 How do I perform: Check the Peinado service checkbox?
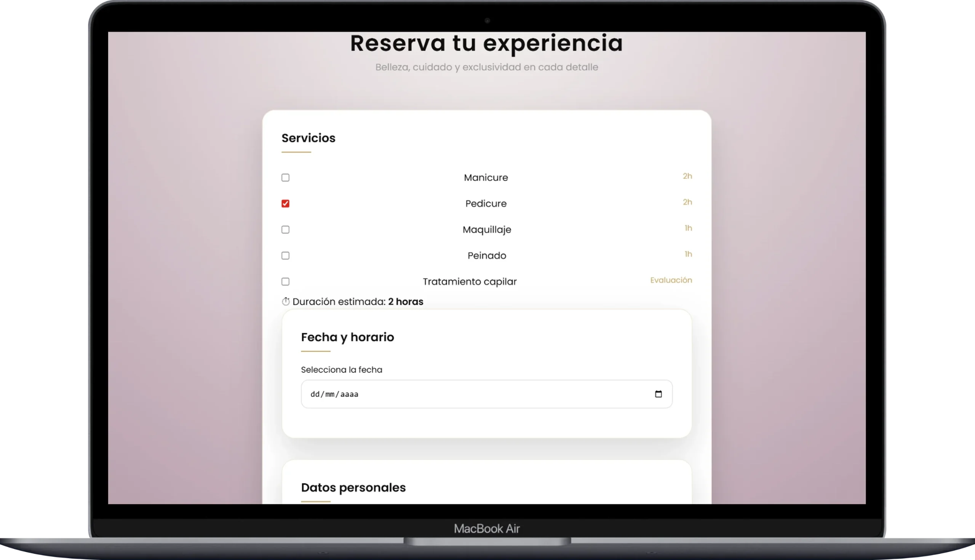pyautogui.click(x=285, y=255)
